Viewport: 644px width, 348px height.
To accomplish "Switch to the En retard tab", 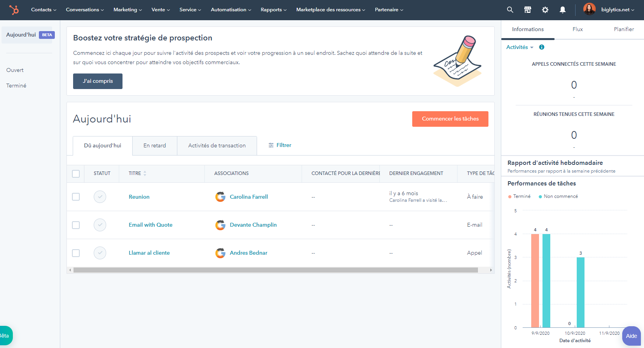I will point(154,145).
